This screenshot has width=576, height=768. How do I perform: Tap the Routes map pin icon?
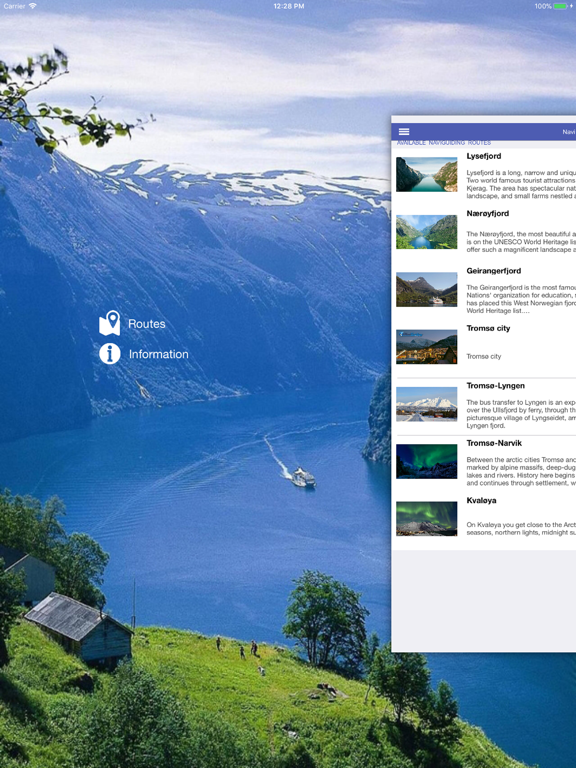pyautogui.click(x=110, y=323)
